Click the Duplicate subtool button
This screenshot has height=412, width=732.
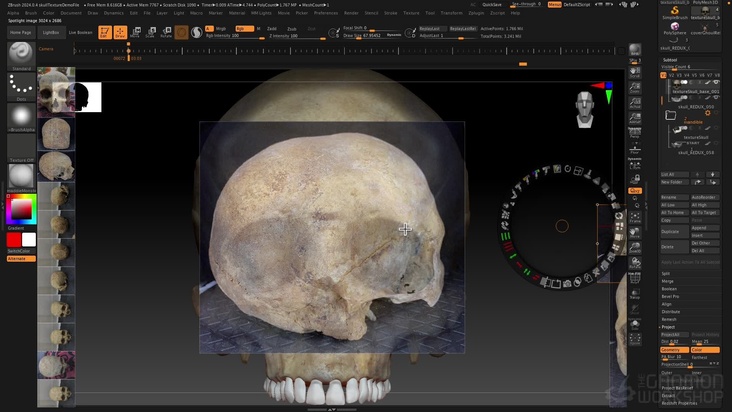(675, 231)
